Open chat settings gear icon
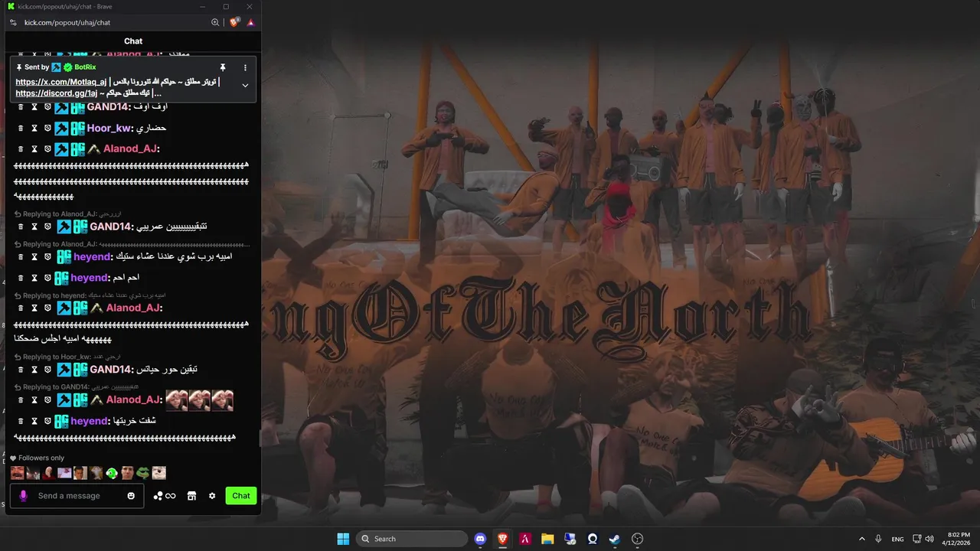 pos(212,496)
